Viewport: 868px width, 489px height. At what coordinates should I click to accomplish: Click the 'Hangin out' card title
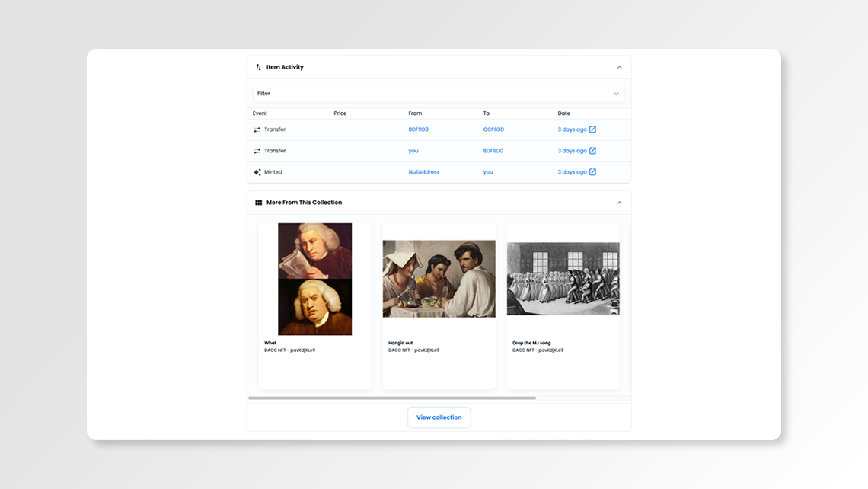click(400, 343)
